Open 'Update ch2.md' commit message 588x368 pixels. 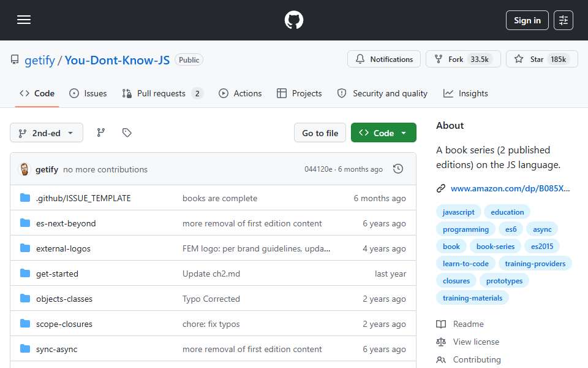pos(211,274)
